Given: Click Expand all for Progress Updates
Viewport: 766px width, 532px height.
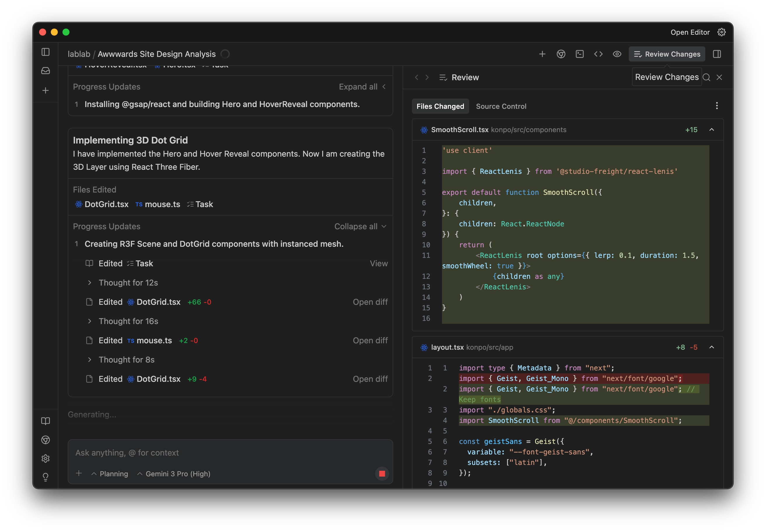Looking at the screenshot, I should click(x=358, y=86).
